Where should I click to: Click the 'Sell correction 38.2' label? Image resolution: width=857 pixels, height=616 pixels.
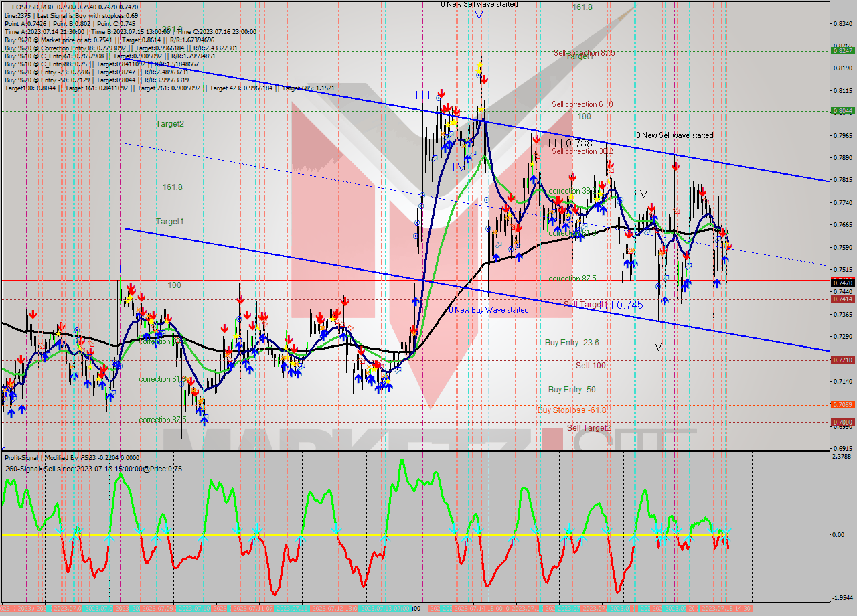[582, 152]
